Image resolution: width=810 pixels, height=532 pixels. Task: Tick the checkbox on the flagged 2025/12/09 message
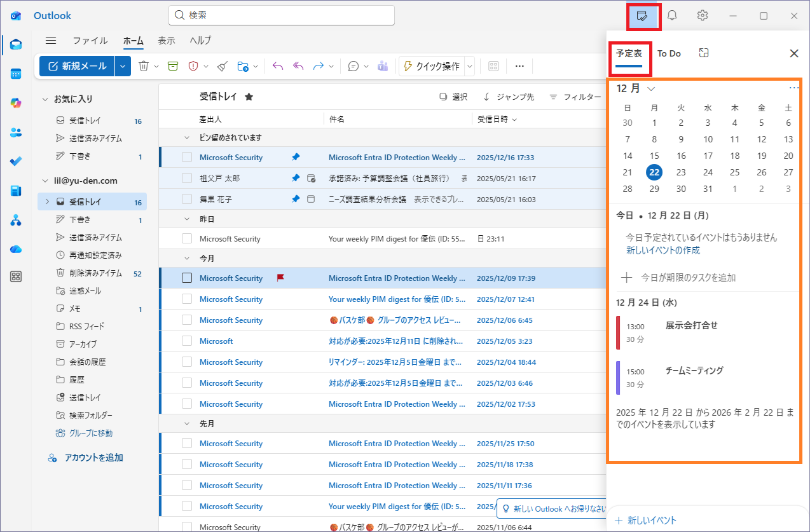pyautogui.click(x=187, y=278)
